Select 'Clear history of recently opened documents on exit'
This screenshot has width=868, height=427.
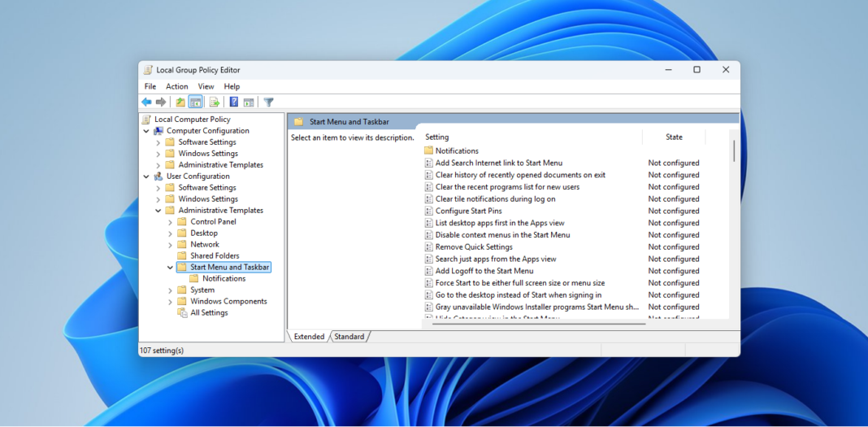(520, 175)
